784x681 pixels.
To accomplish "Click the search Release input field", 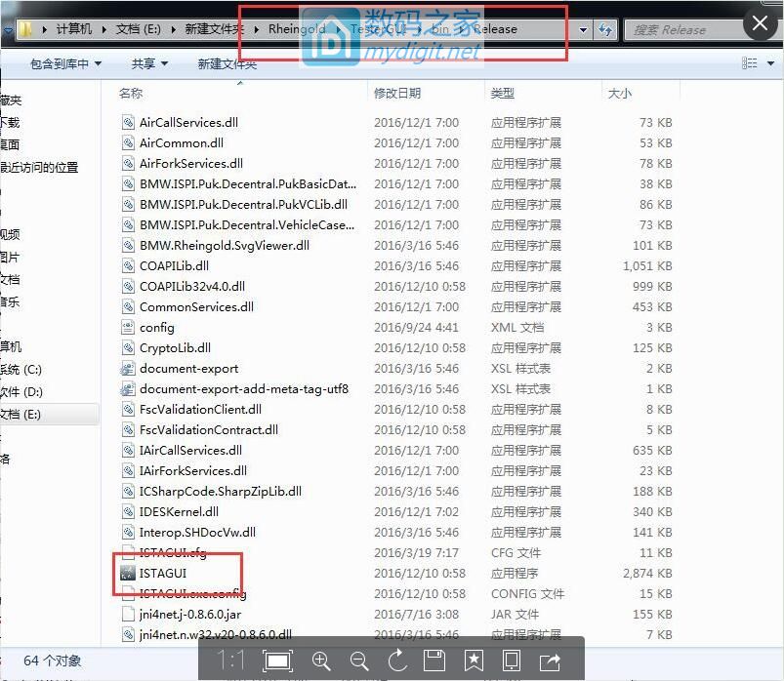I will point(685,30).
